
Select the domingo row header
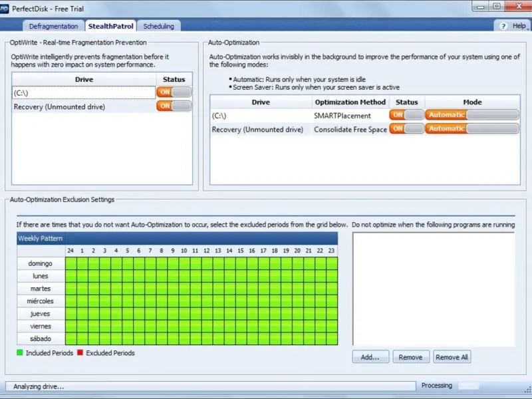click(41, 263)
